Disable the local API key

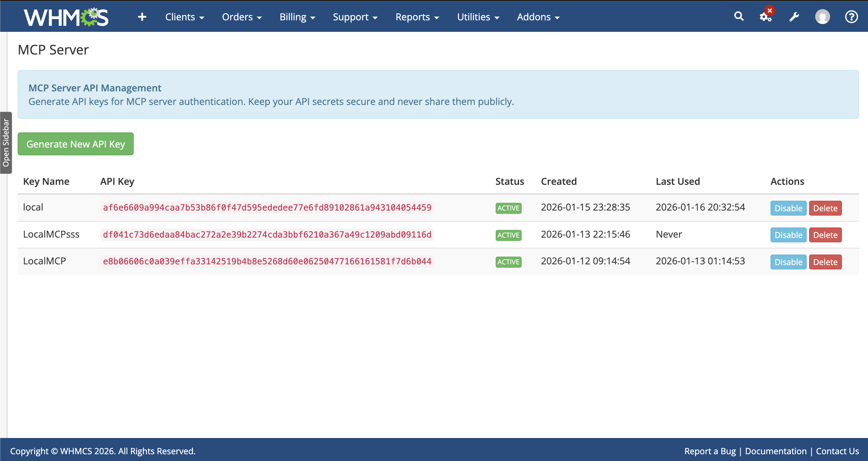coord(788,208)
